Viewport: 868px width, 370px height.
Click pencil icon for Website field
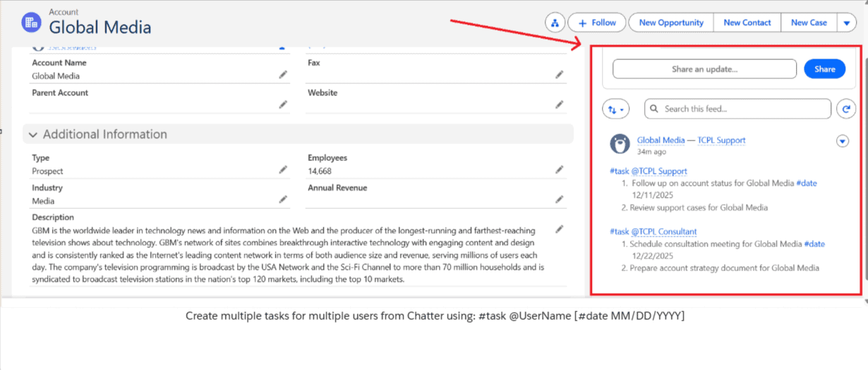pyautogui.click(x=559, y=105)
